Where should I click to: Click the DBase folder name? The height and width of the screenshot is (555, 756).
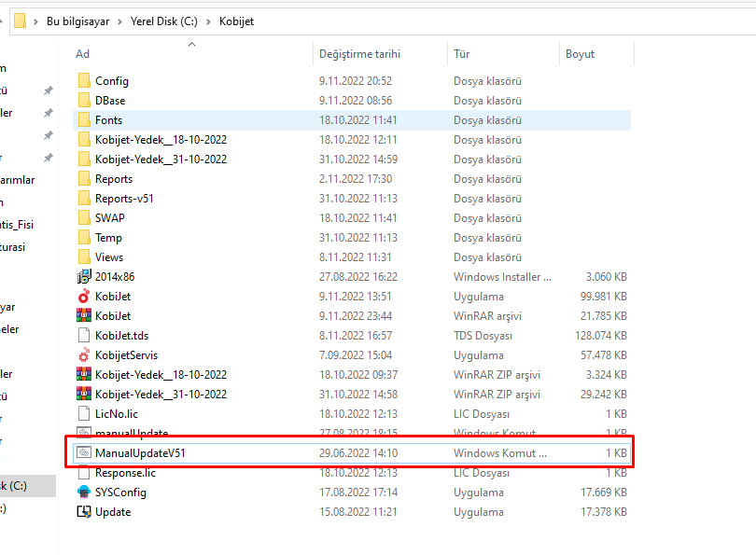(110, 100)
